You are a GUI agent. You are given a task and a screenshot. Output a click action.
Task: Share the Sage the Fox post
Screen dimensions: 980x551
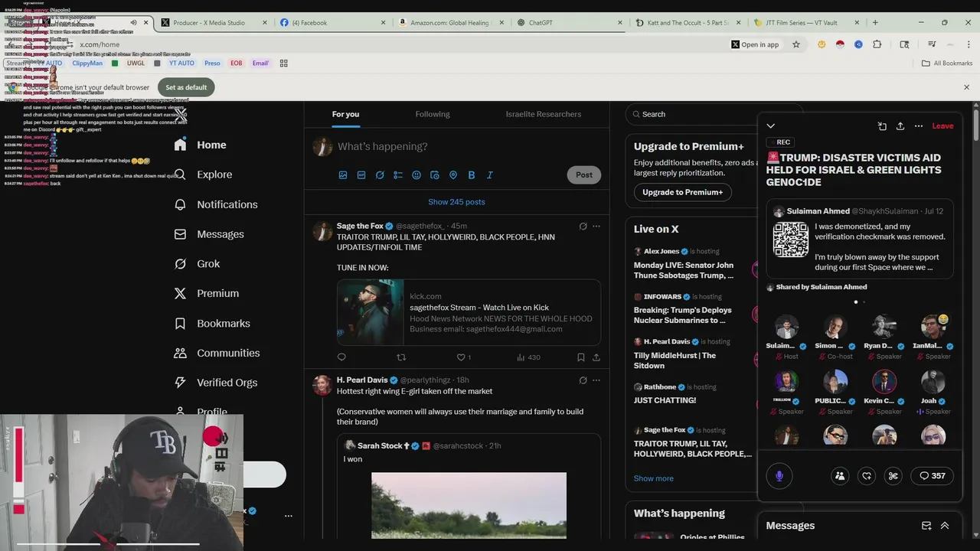pyautogui.click(x=596, y=357)
